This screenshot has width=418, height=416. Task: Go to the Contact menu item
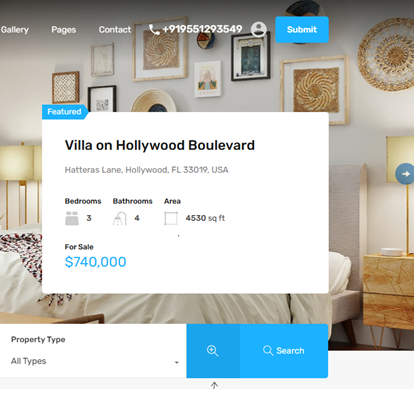coord(115,30)
